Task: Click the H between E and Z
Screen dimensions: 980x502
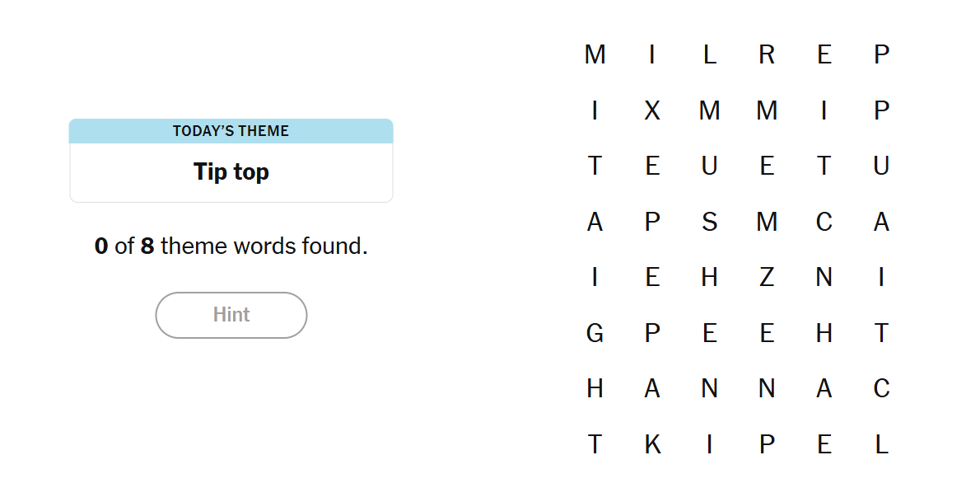Action: point(710,278)
